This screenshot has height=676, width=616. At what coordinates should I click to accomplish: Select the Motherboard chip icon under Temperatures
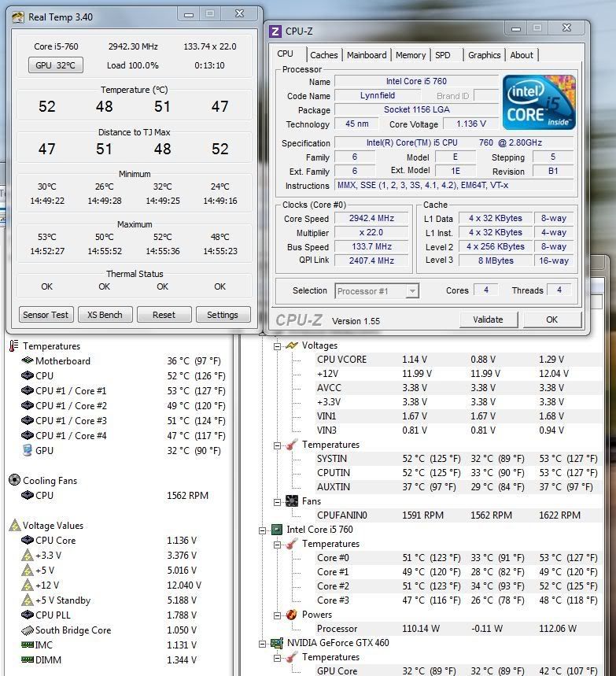tap(28, 360)
